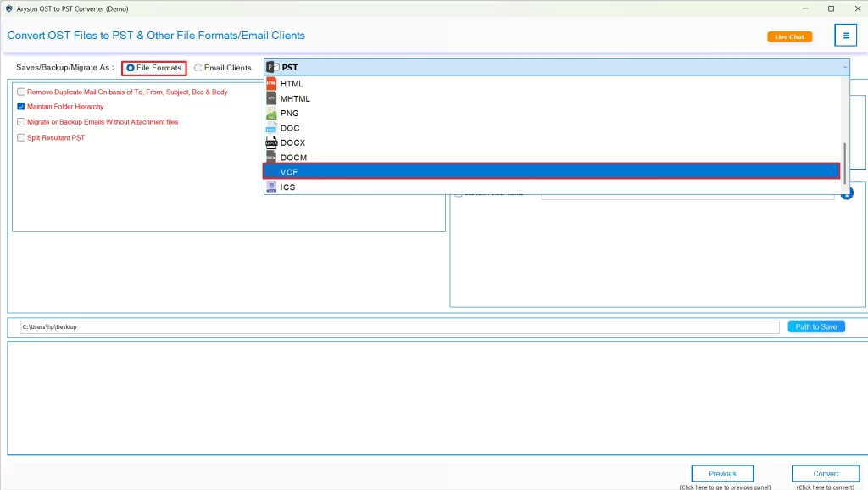Select the HTML format file icon

point(273,83)
